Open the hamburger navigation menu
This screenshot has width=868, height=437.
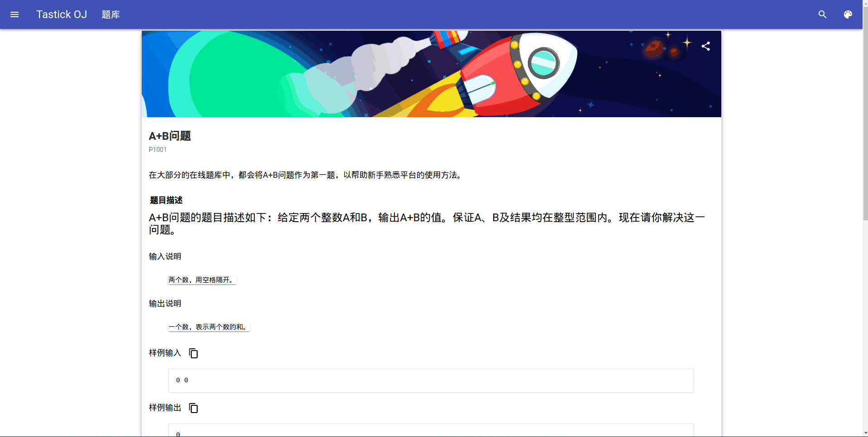pos(14,14)
